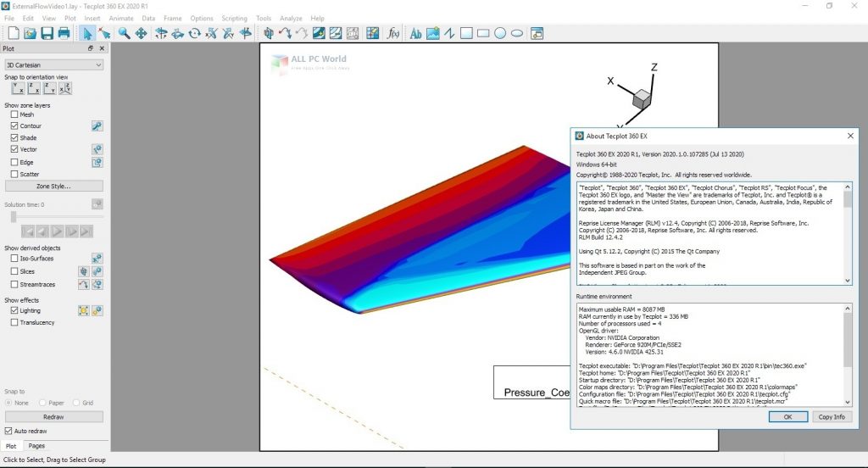
Task: Enable the Edge layer checkbox
Action: click(14, 162)
